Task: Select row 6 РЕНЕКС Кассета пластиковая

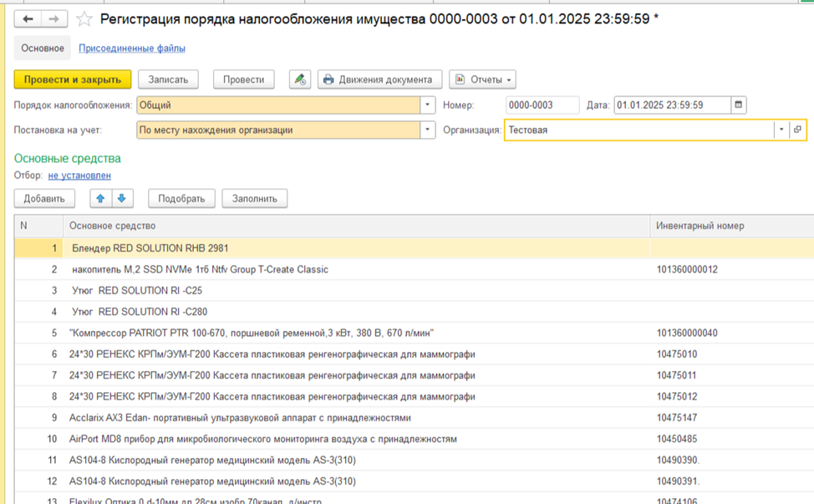Action: [415, 354]
